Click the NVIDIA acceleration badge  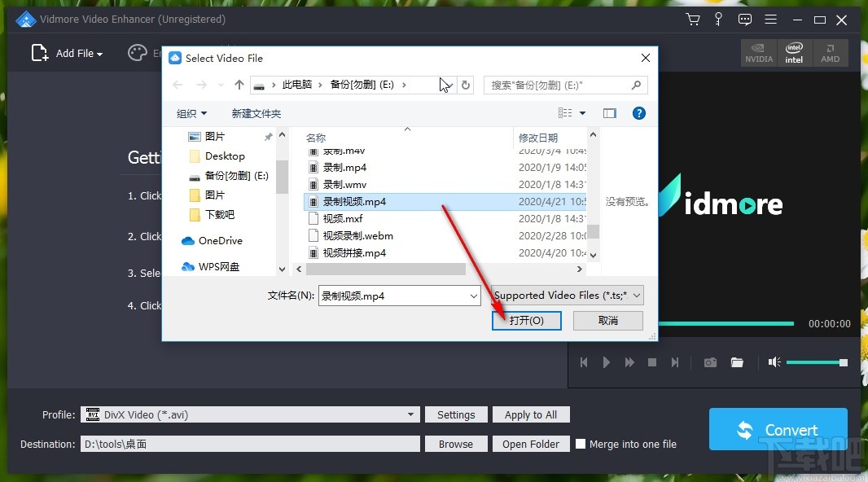tap(759, 53)
